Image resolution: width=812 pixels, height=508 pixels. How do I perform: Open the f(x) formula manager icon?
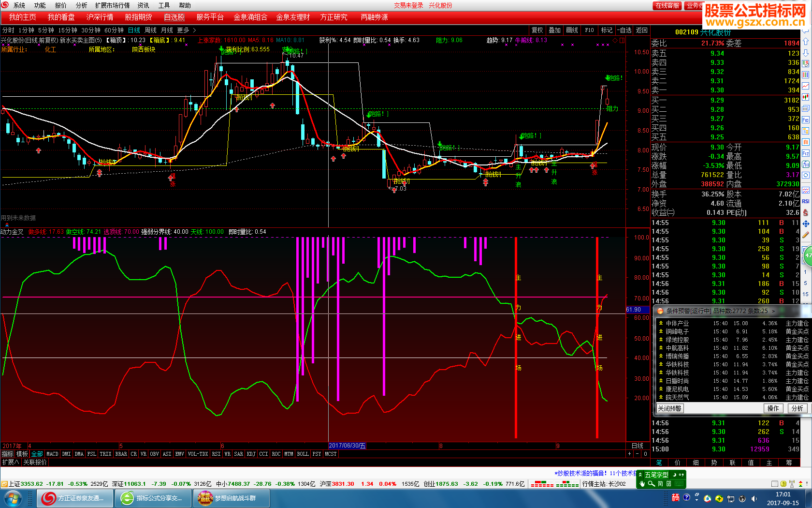[806, 164]
